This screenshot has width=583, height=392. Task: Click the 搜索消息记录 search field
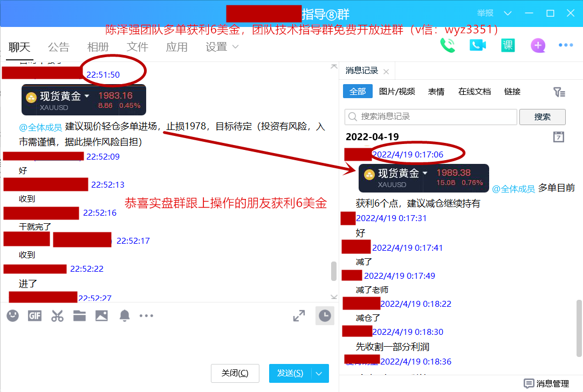click(430, 116)
